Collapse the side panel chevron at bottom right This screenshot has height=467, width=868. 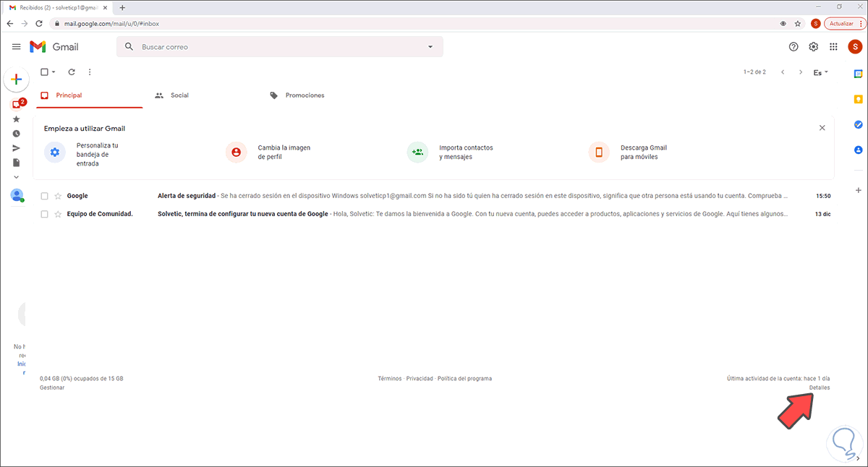(859, 459)
